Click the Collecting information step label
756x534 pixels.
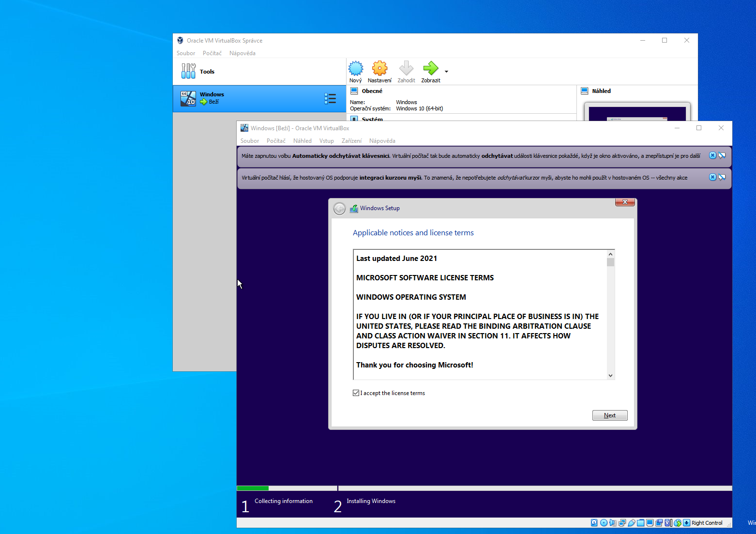[x=284, y=501]
